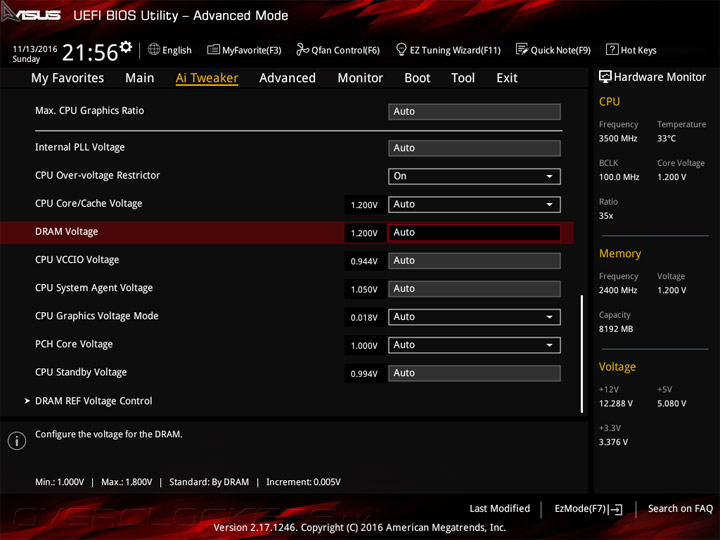The height and width of the screenshot is (540, 720).
Task: Select the PCH Core Voltage label
Action: pyautogui.click(x=74, y=344)
